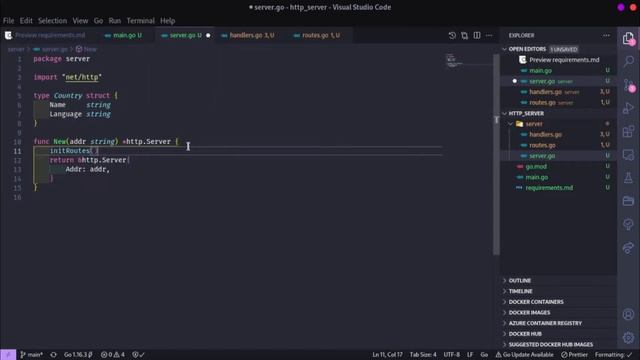Open routes.go under server folder tree
The image size is (640, 360).
tap(542, 145)
